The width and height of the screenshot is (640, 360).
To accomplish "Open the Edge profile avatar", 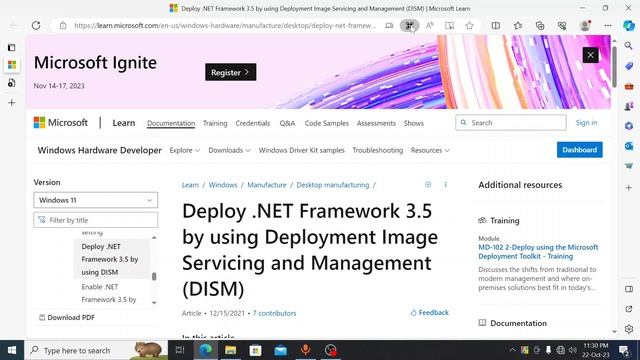I will 585,25.
